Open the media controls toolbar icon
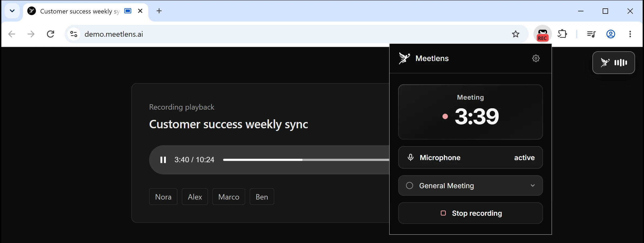Viewport: 644px width, 243px height. tap(591, 34)
